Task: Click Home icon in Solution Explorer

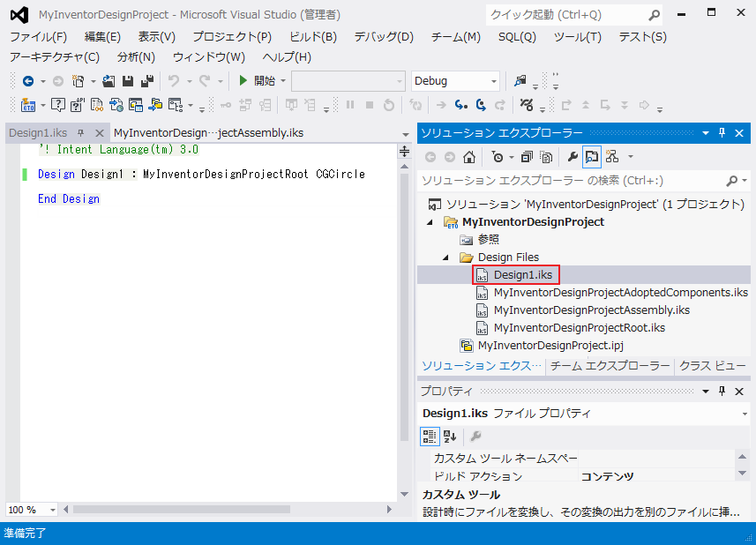Action: [x=469, y=157]
